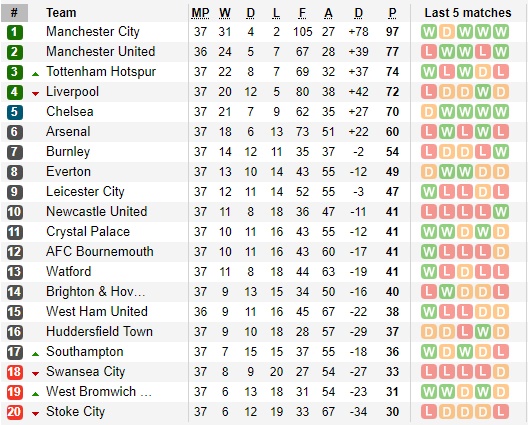Click Manchester United's first L result badge
The width and height of the screenshot is (528, 425).
pyautogui.click(x=429, y=52)
